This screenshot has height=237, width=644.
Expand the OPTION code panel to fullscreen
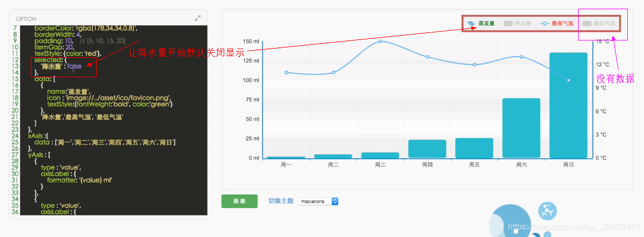pyautogui.click(x=198, y=18)
